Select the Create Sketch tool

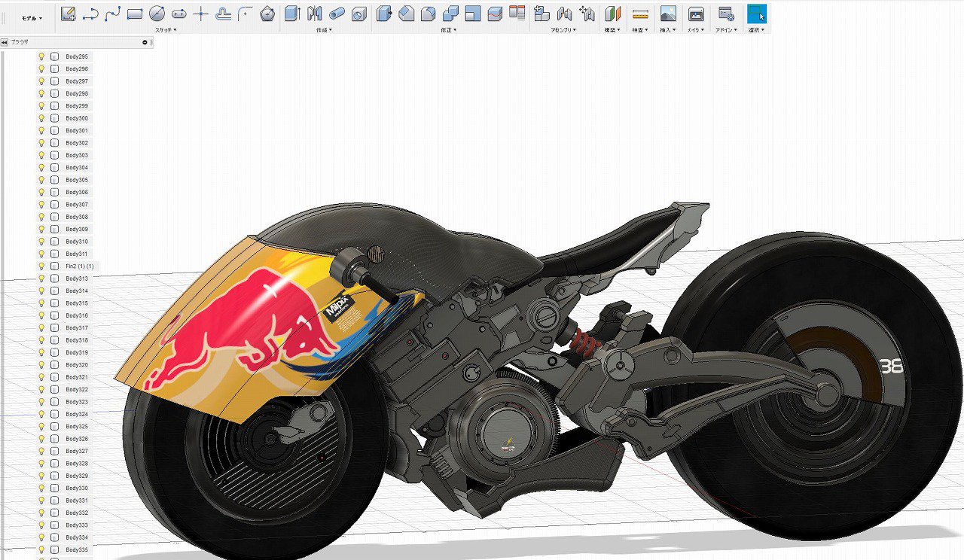[68, 13]
